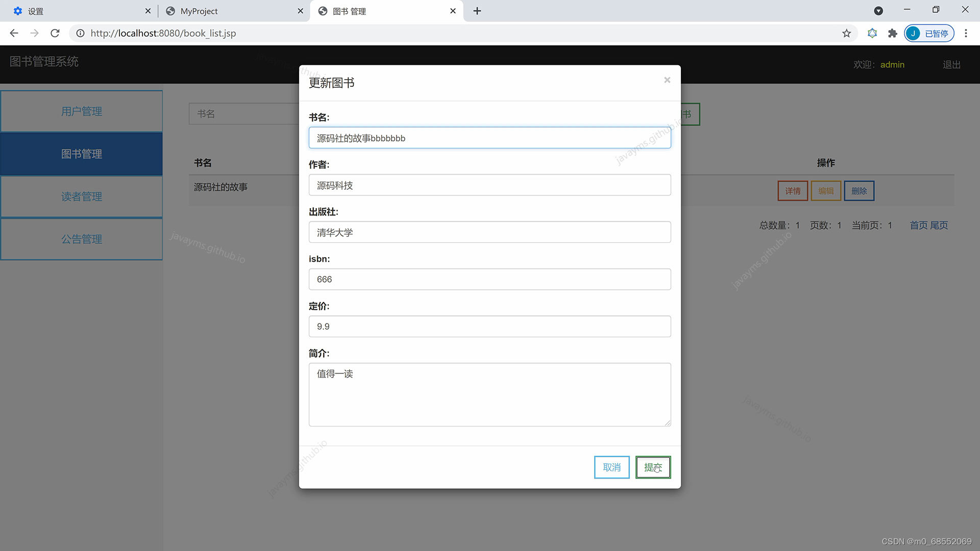Click the 简介 text area
Image resolution: width=980 pixels, height=551 pixels.
coord(489,394)
